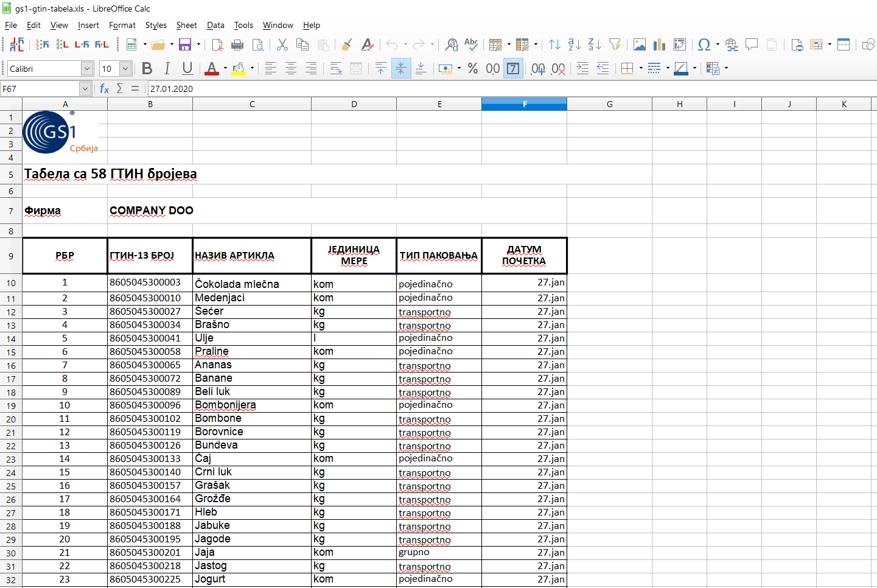Click the Function Wizard fx icon
The height and width of the screenshot is (588, 877).
point(104,89)
